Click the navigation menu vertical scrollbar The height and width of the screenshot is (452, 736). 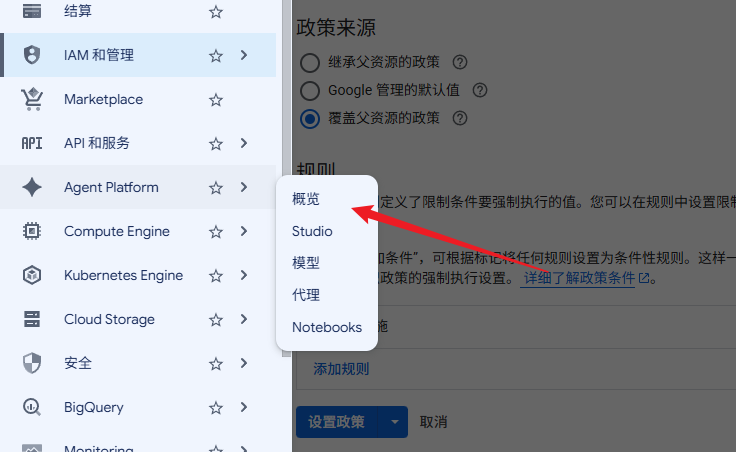(x=286, y=178)
